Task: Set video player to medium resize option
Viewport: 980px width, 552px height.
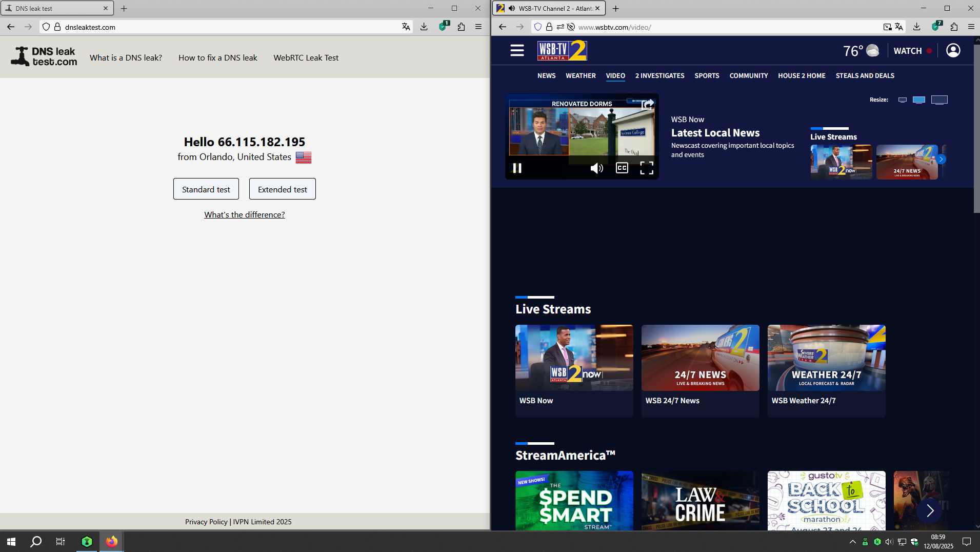Action: point(919,100)
